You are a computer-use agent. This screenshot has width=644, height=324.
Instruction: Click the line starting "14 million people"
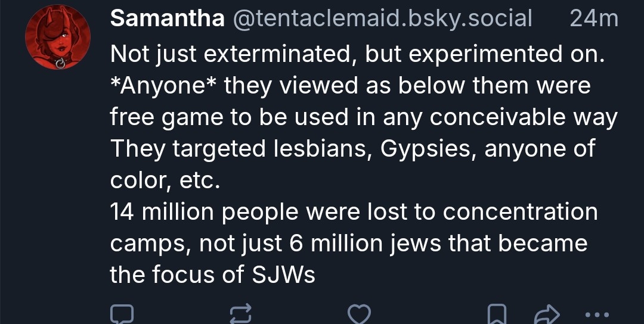coord(354,211)
